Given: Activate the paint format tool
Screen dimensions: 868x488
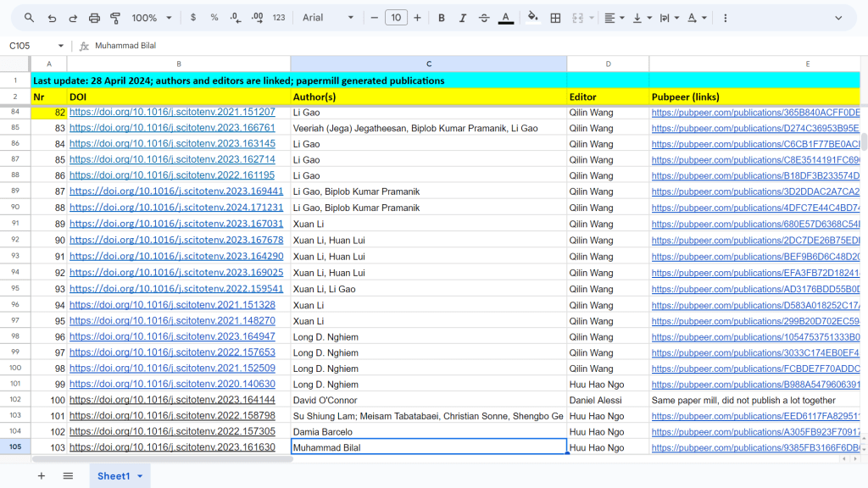Looking at the screenshot, I should (115, 18).
